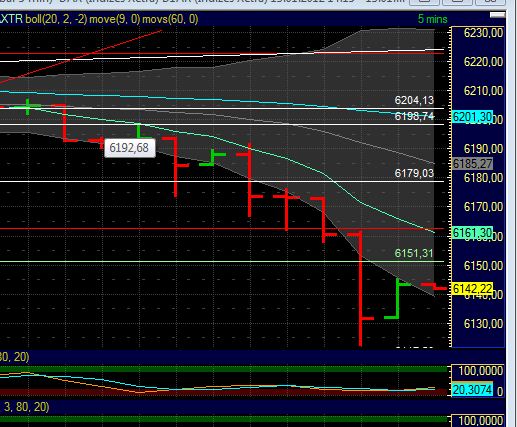The width and height of the screenshot is (517, 427).
Task: Click the cyan 6201,30 price tag
Action: (472, 117)
